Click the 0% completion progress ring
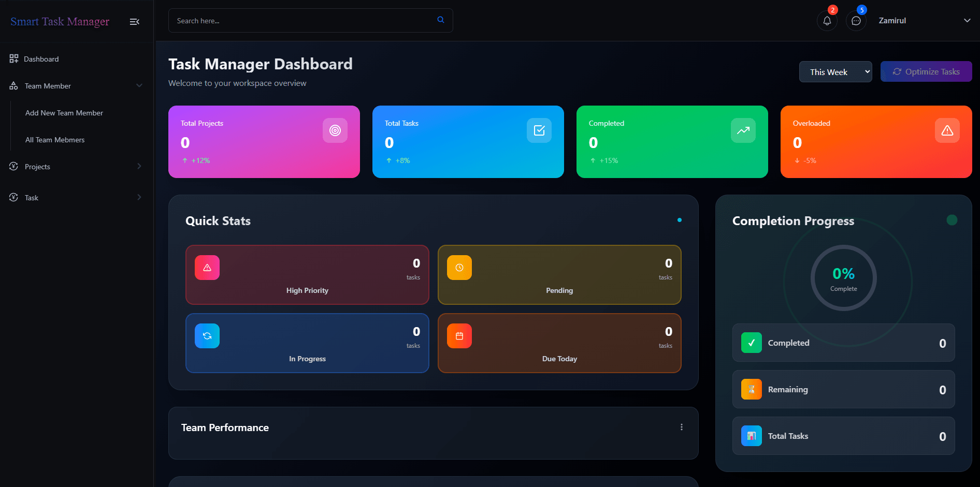Viewport: 980px width, 487px height. 843,278
